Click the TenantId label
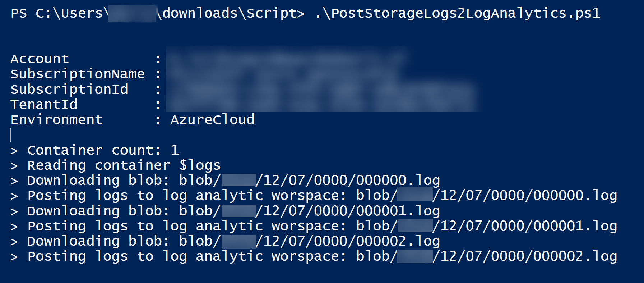 [x=44, y=104]
